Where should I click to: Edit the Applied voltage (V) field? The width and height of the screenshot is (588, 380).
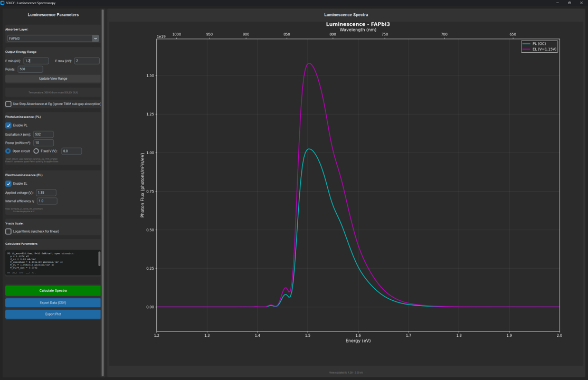(45, 192)
